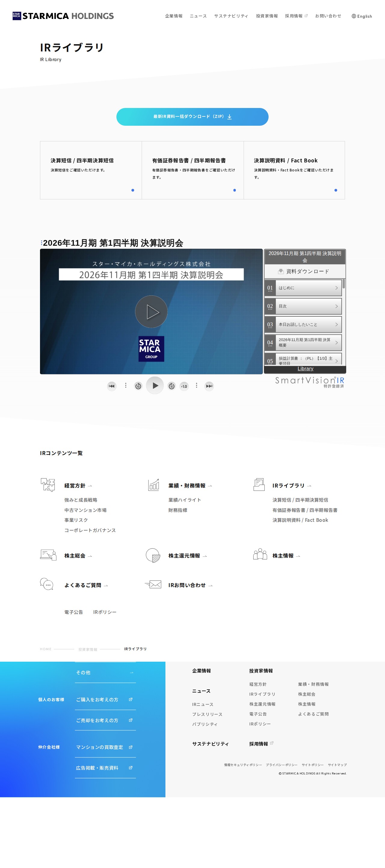The image size is (385, 868).
Task: Skip forward 10 seconds in the player
Action: click(172, 386)
